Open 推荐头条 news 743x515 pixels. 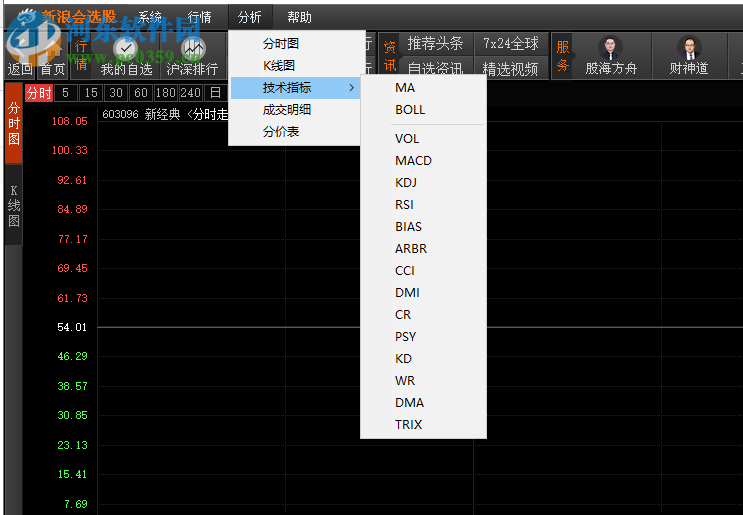(x=435, y=44)
